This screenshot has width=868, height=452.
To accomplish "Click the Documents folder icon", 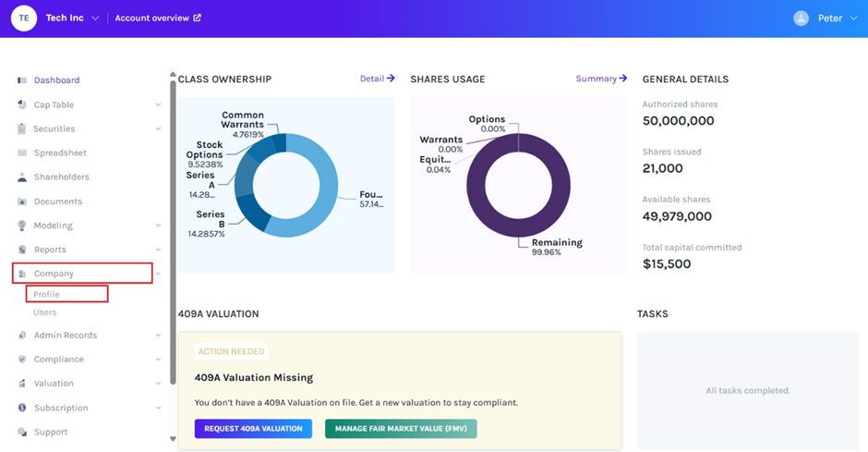I will pos(22,201).
